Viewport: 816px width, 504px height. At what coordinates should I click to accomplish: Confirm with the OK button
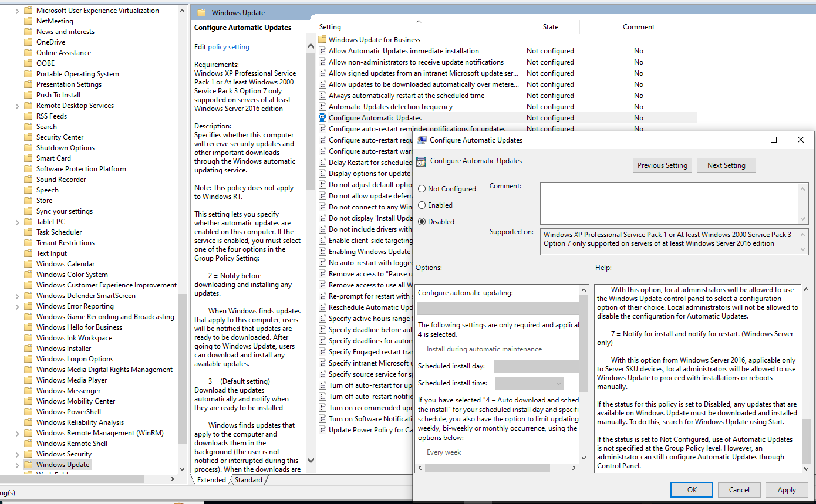click(x=692, y=490)
